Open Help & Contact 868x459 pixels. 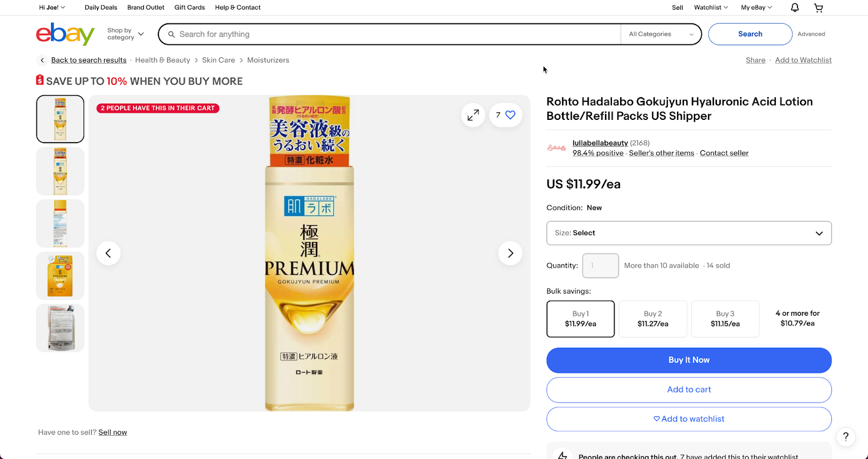(238, 8)
